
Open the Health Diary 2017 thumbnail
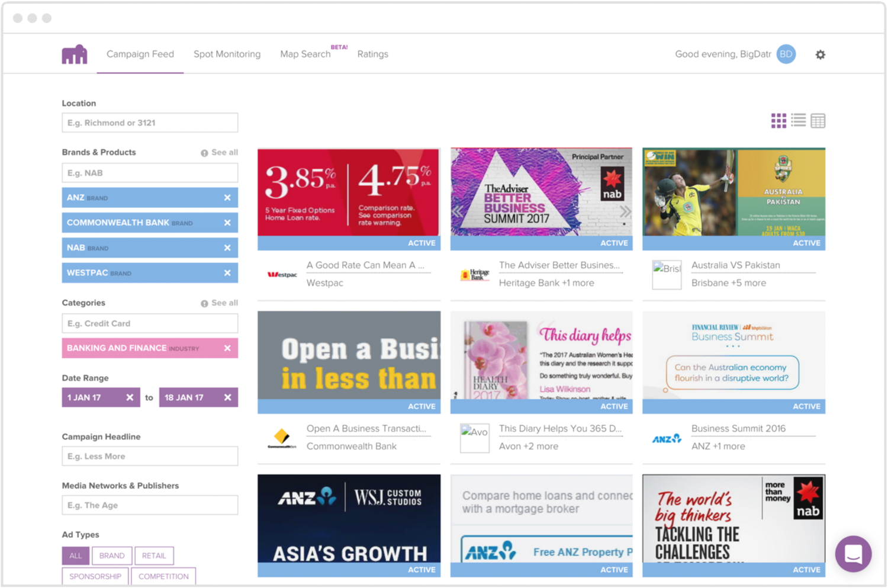(x=541, y=355)
